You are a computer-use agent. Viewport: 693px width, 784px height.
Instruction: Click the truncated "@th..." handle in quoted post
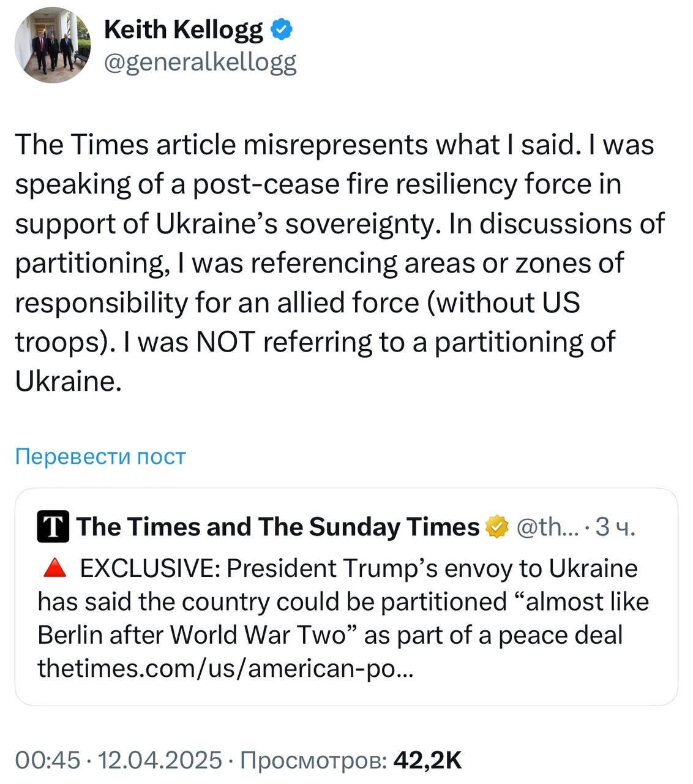pos(542,527)
